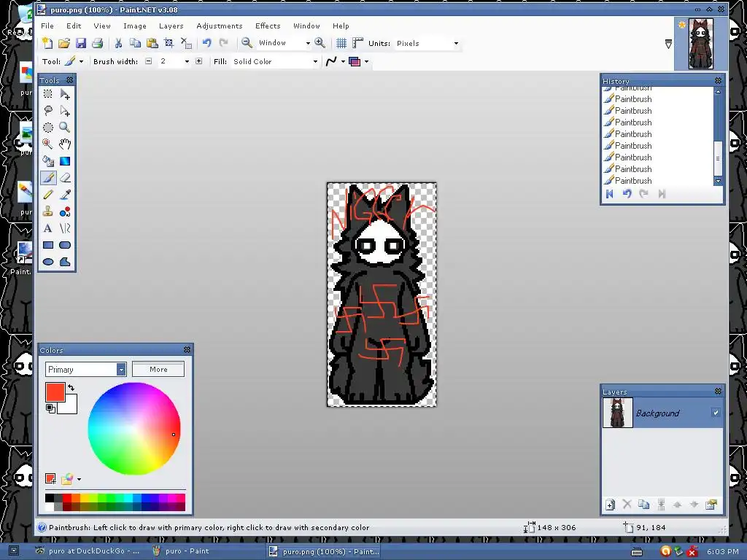
Task: Select the Move Selection tool
Action: (x=65, y=111)
